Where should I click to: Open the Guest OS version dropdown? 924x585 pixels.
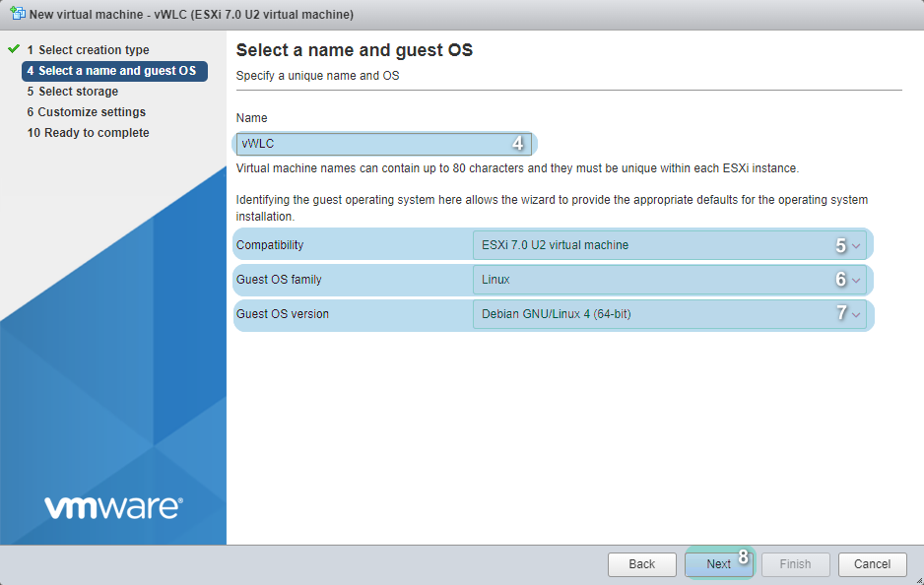point(670,314)
